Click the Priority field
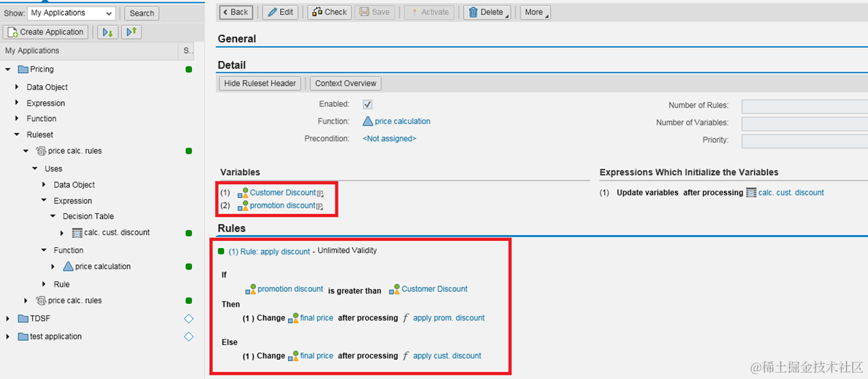 click(805, 141)
